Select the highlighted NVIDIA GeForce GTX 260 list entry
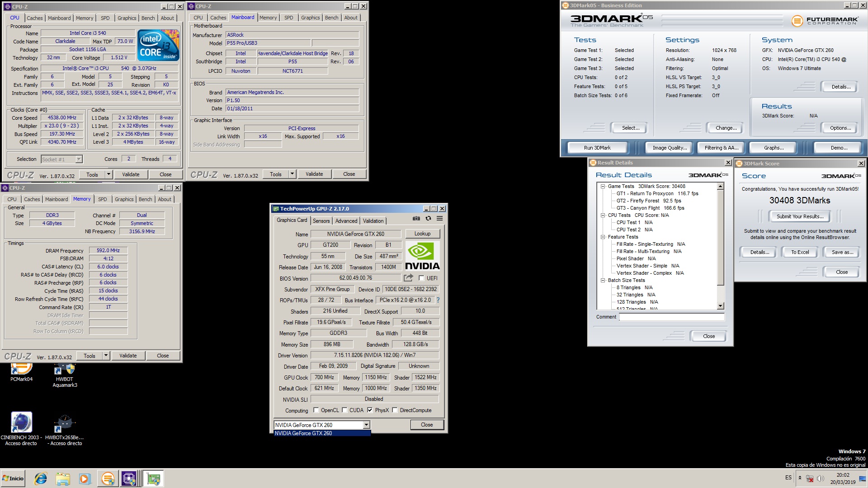 [x=322, y=433]
